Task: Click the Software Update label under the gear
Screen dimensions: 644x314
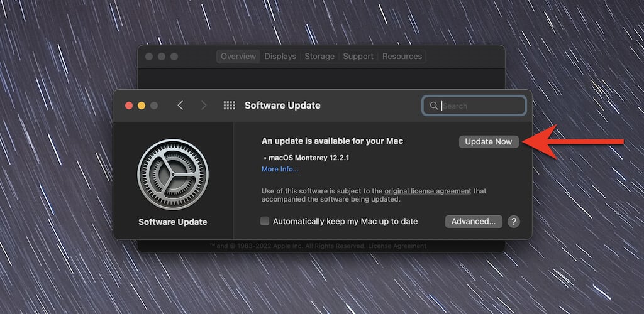Action: point(173,222)
